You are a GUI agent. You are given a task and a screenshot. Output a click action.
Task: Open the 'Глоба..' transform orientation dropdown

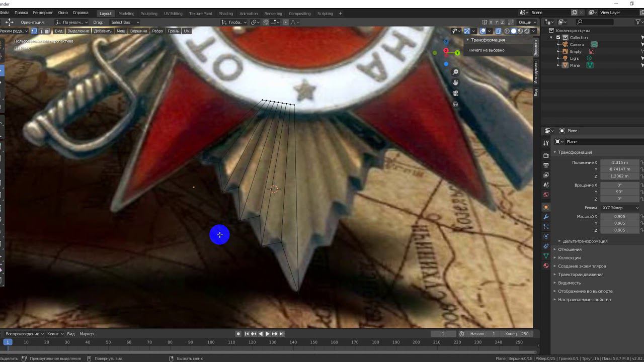[x=234, y=22]
